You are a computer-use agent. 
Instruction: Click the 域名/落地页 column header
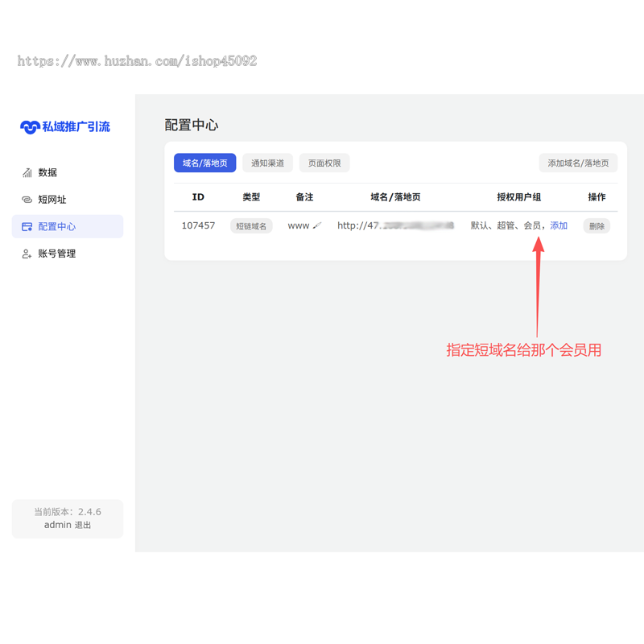[395, 197]
